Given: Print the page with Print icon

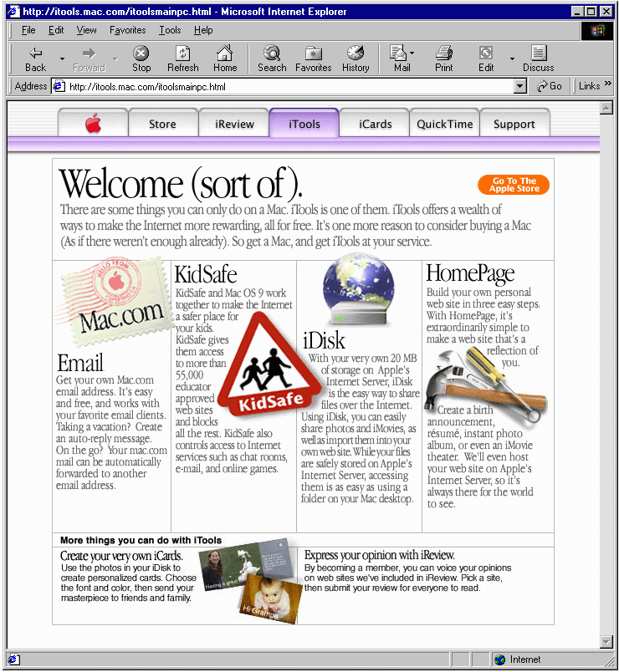Looking at the screenshot, I should [444, 53].
